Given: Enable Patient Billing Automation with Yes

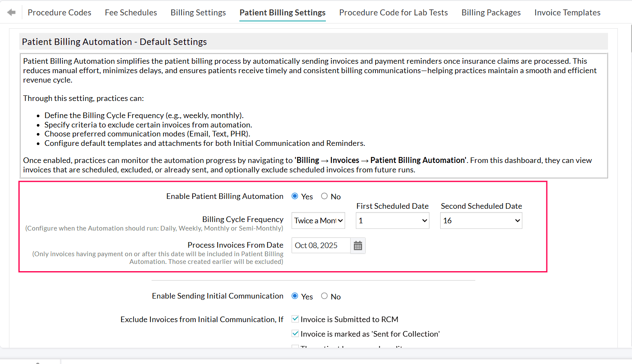Looking at the screenshot, I should click(x=294, y=196).
